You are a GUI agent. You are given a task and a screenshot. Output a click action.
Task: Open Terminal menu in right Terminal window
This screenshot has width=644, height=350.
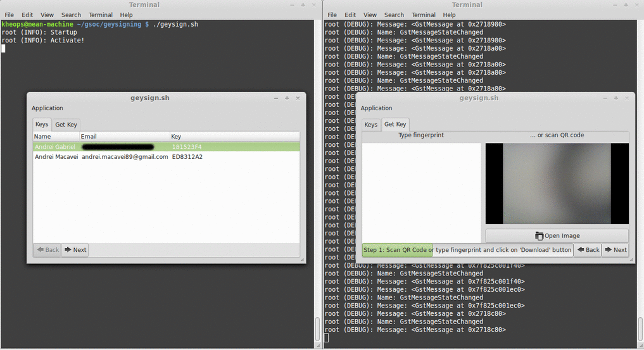(x=424, y=15)
